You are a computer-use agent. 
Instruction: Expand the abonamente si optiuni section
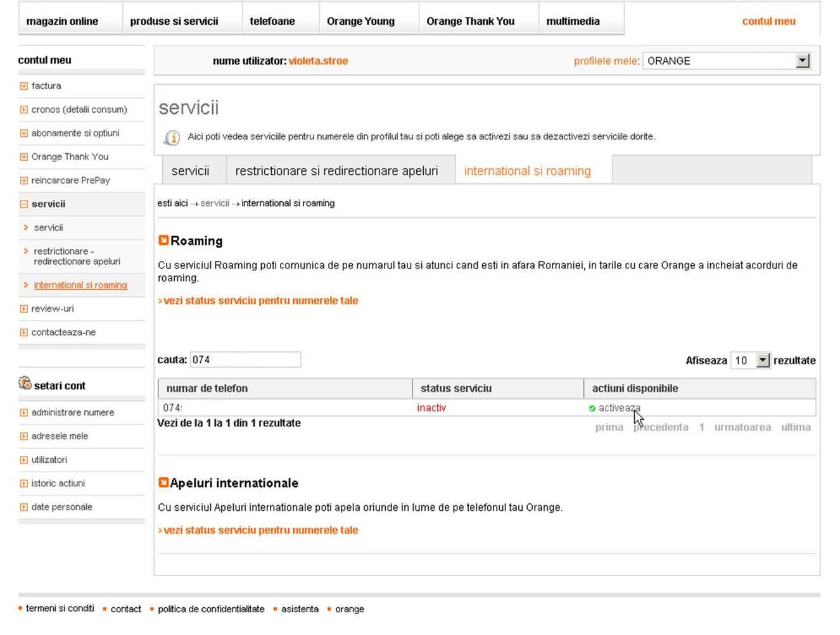(23, 132)
